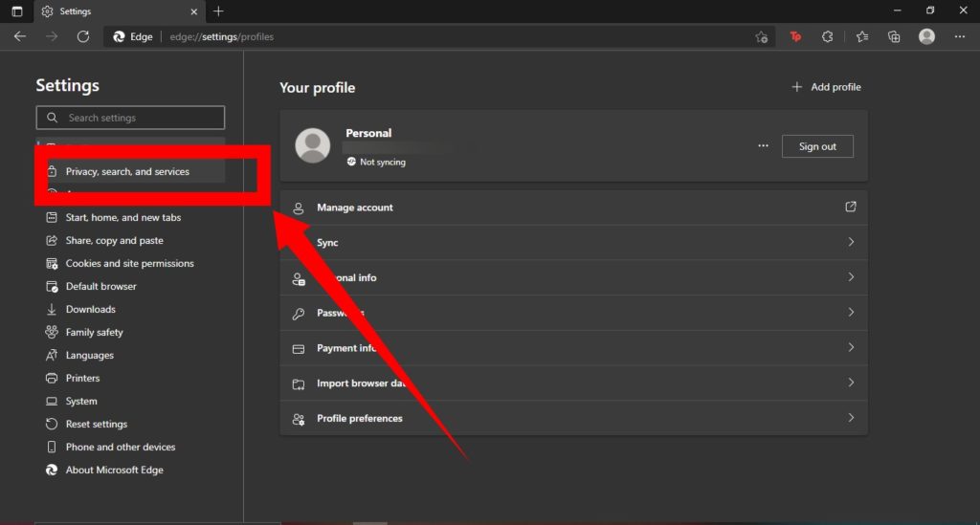Viewport: 980px width, 525px height.
Task: Focus the Search settings box
Action: click(x=130, y=118)
